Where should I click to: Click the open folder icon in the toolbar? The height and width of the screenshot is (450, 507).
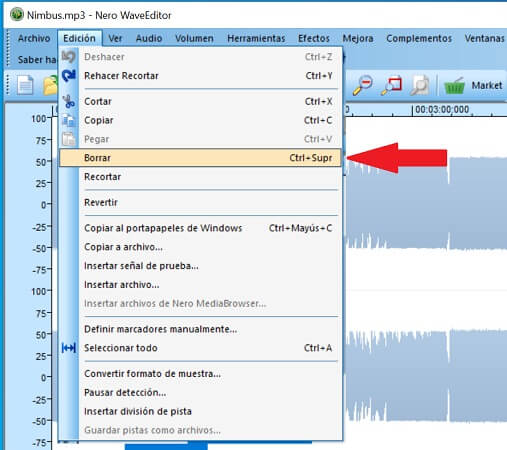51,85
